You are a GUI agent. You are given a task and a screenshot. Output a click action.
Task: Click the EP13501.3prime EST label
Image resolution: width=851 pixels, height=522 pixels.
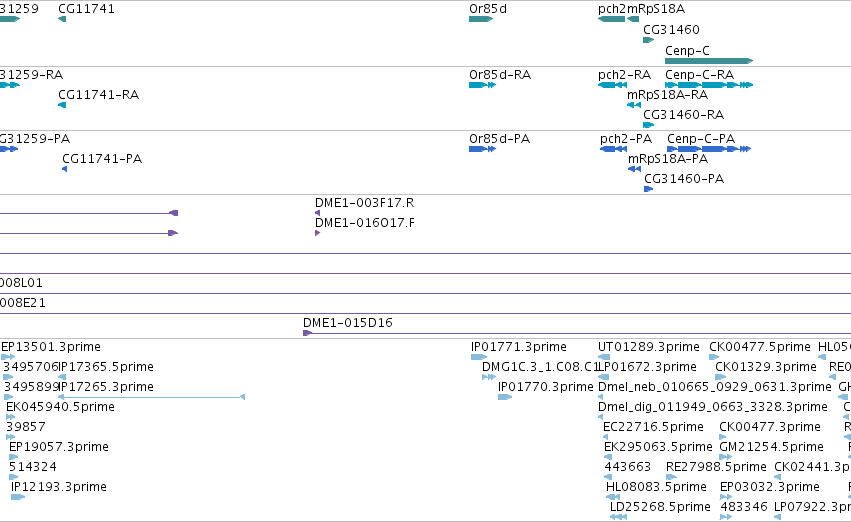[x=51, y=346]
